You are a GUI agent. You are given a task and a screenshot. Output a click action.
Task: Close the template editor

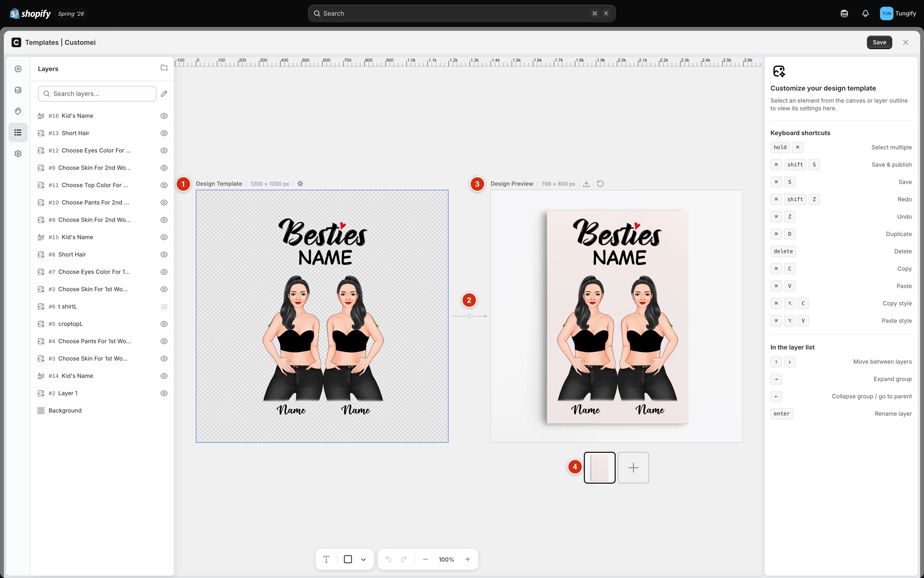[x=906, y=42]
